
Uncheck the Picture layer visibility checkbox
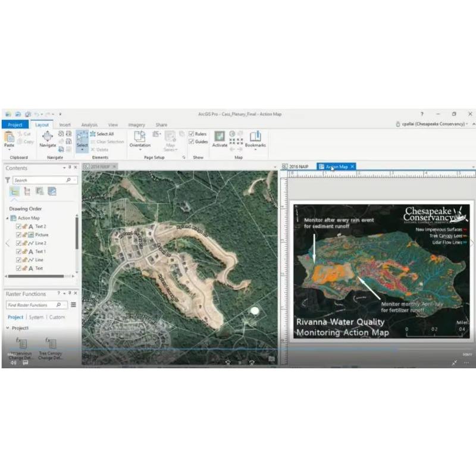point(18,234)
